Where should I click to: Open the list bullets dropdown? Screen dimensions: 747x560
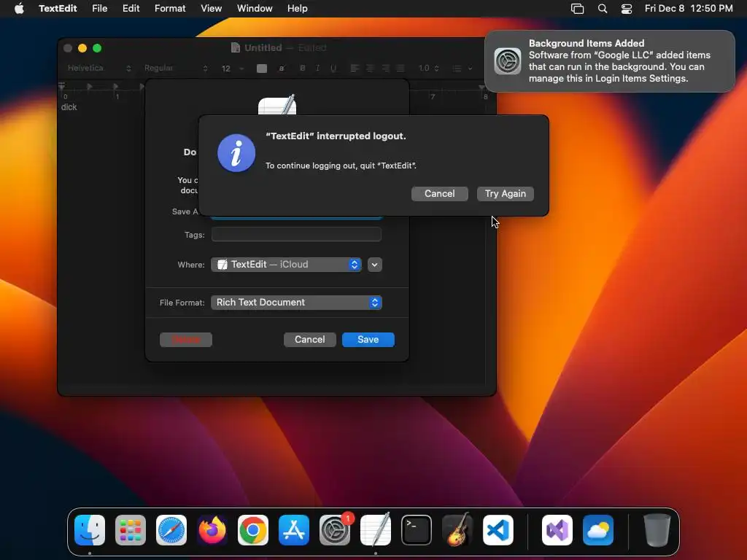coord(462,69)
